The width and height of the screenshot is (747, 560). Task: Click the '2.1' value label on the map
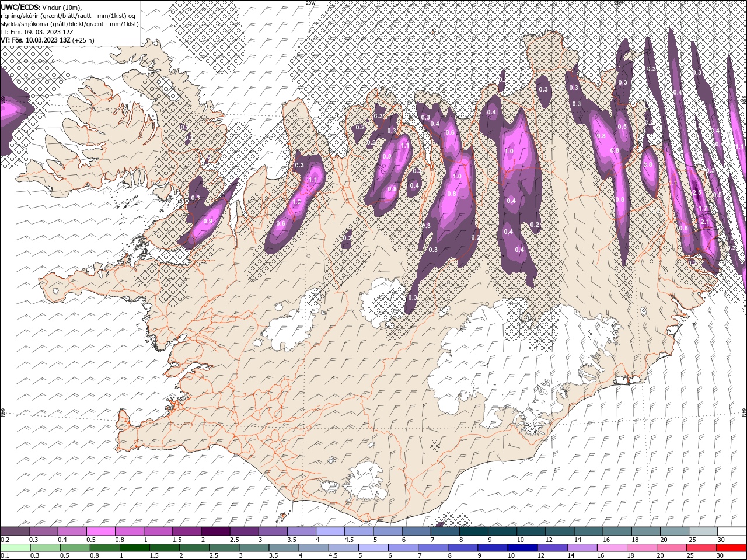(x=704, y=222)
